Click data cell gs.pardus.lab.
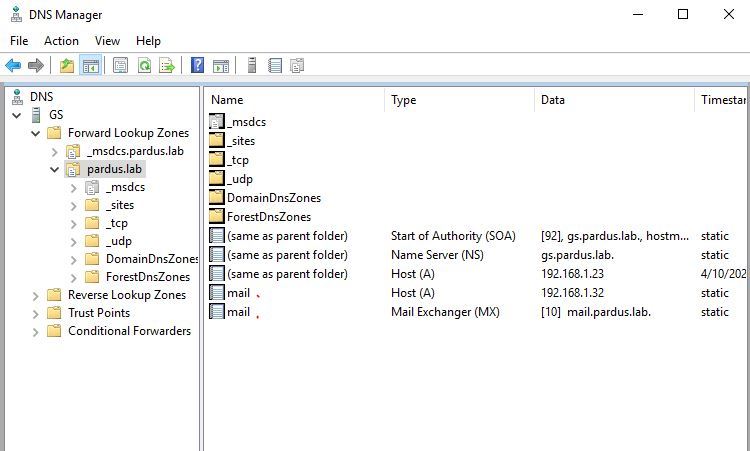 [577, 255]
